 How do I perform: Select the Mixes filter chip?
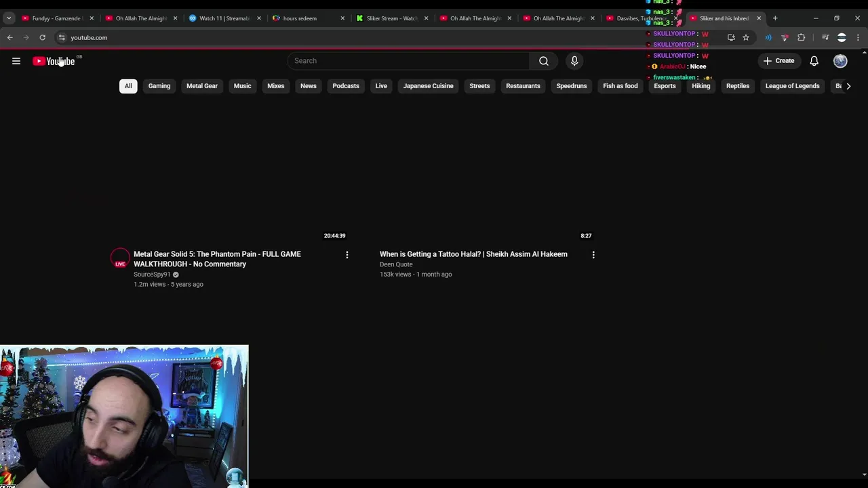point(276,86)
